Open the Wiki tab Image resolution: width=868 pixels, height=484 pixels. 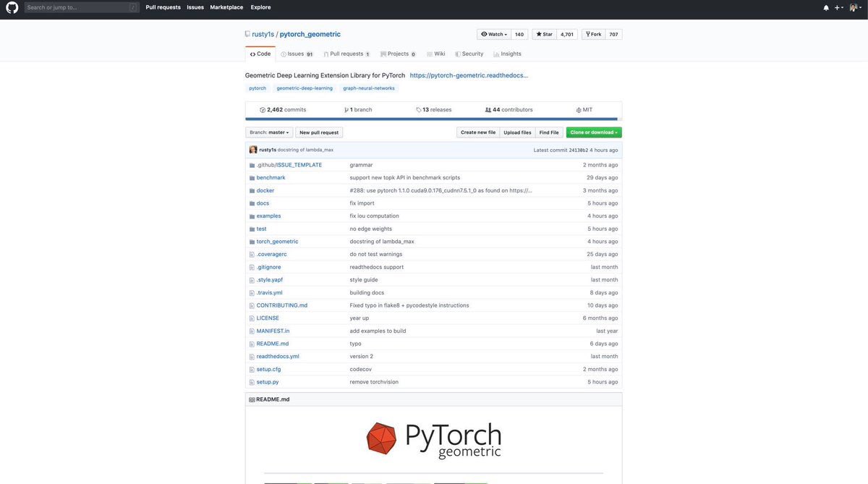pos(436,54)
